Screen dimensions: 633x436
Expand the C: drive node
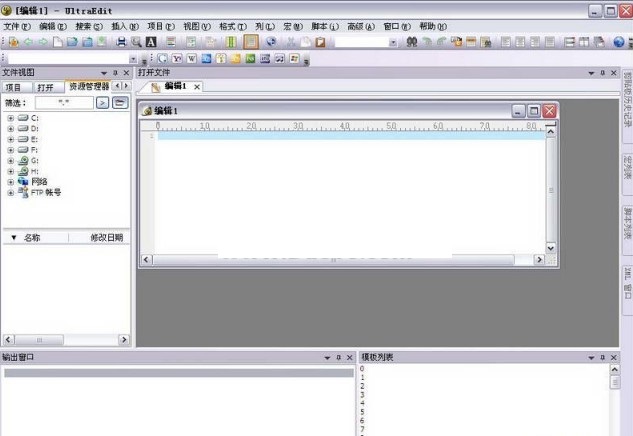pos(10,118)
